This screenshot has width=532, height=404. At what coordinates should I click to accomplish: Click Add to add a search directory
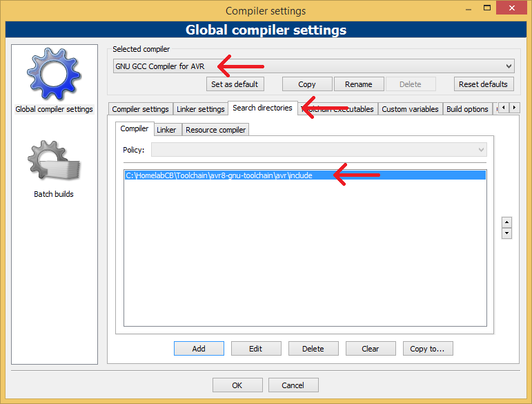click(x=199, y=349)
